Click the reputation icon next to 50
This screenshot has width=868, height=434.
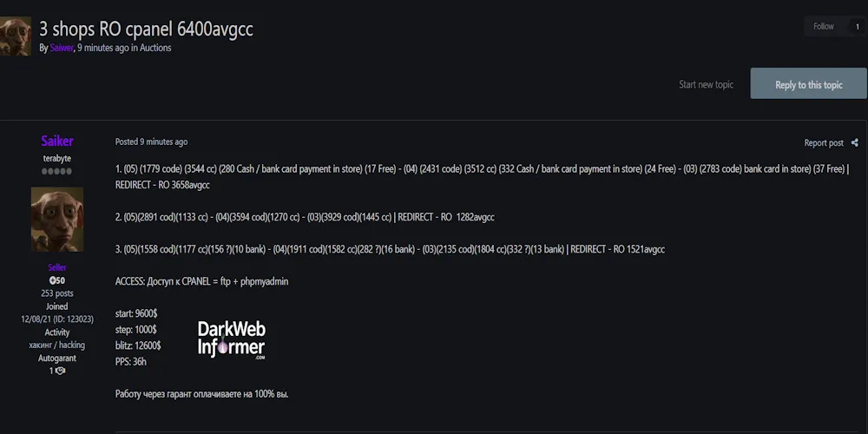coord(52,280)
